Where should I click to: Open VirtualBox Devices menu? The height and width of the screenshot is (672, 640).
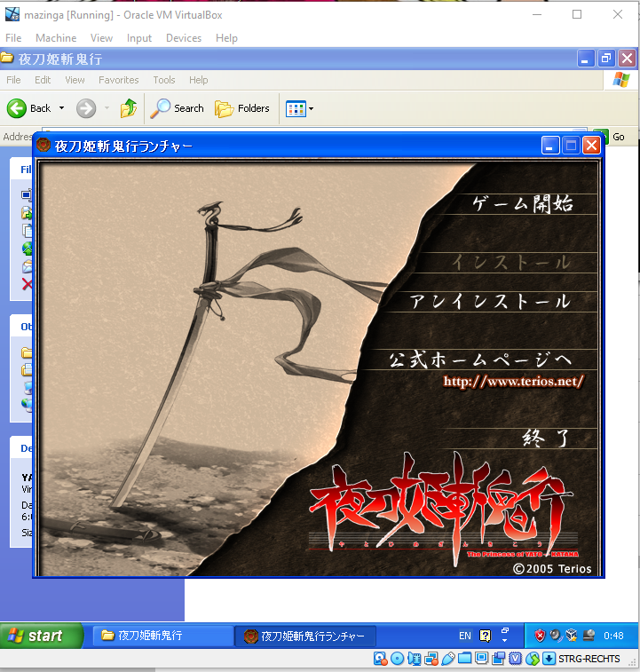point(184,38)
